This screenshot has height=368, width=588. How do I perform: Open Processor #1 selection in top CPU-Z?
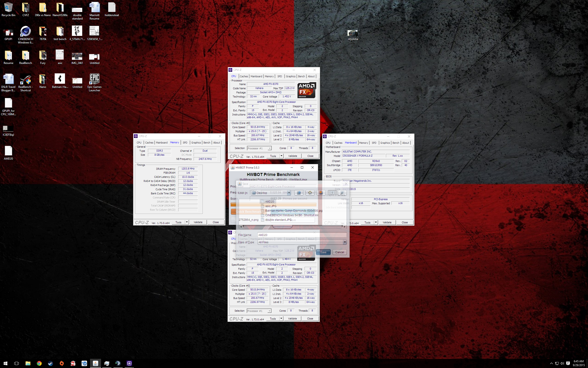coord(259,148)
